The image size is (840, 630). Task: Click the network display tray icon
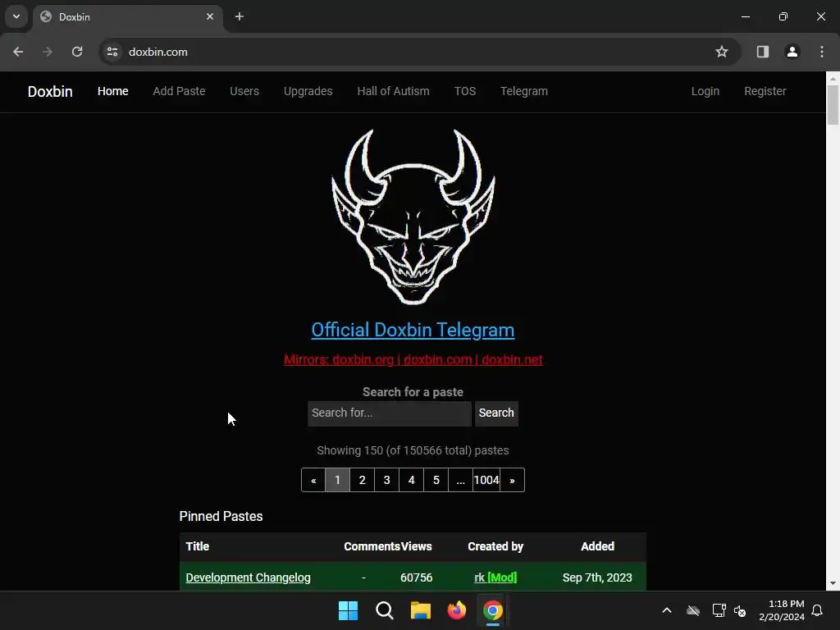tap(719, 610)
